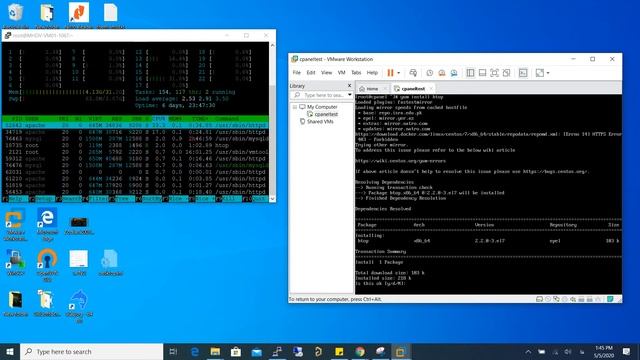Click the Take Snapshot clock icon

[430, 73]
